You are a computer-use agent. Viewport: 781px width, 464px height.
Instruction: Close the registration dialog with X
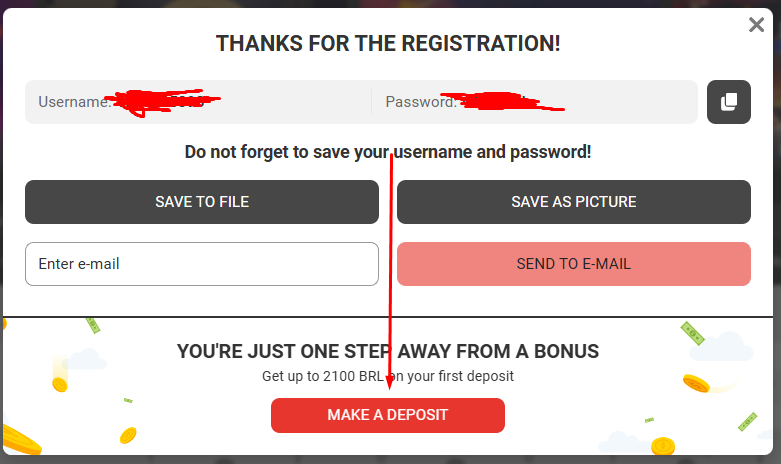pos(756,25)
